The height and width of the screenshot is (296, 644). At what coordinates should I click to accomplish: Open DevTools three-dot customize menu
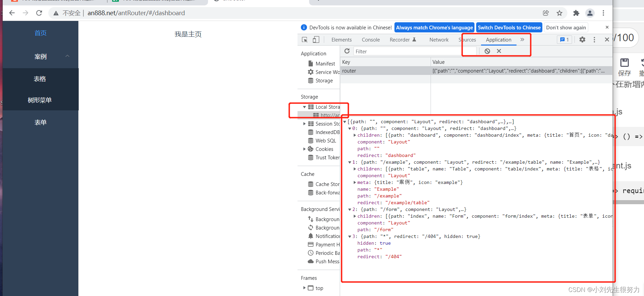pos(594,39)
